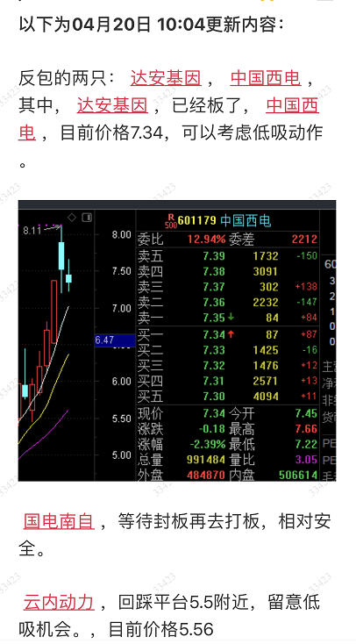Click the blue 6.47 price marker on axis

115,340
